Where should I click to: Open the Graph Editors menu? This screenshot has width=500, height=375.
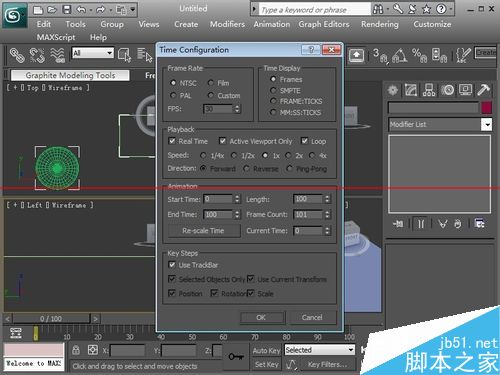(x=324, y=24)
